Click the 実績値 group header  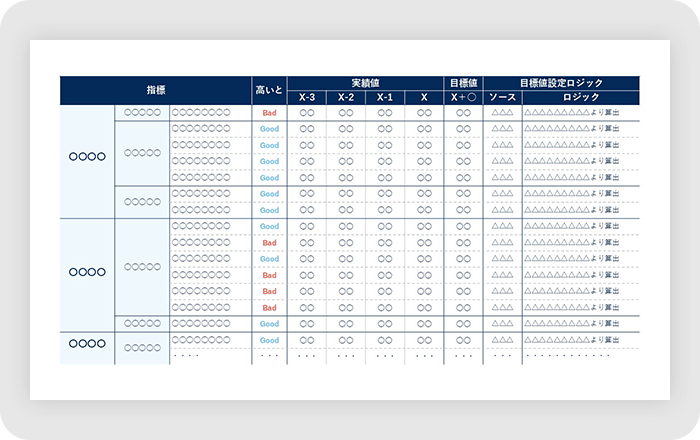point(365,83)
